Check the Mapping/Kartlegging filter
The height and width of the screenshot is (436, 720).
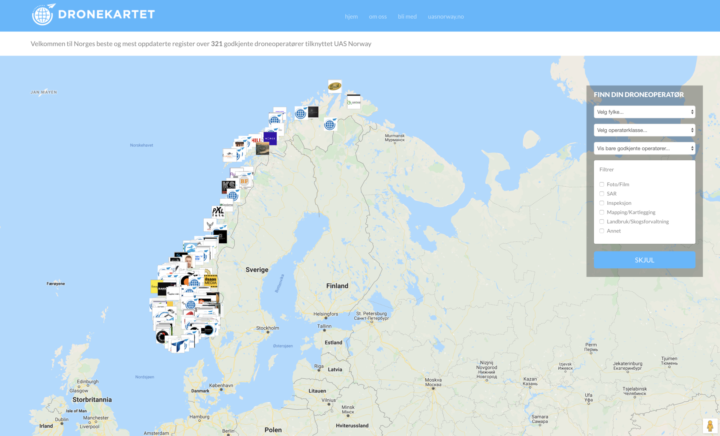(601, 212)
